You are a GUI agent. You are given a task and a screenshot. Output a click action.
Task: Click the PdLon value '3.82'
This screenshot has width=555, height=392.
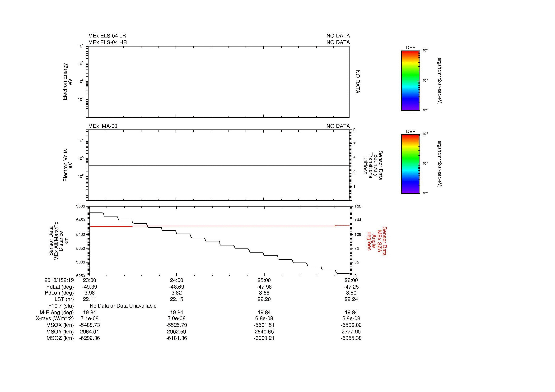(177, 293)
